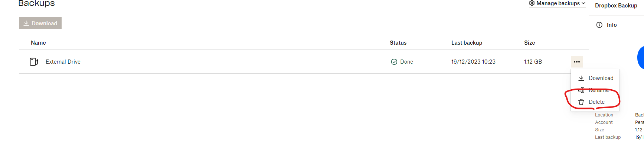Image resolution: width=644 pixels, height=160 pixels.
Task: Click the Info circle icon in the side panel
Action: click(599, 25)
